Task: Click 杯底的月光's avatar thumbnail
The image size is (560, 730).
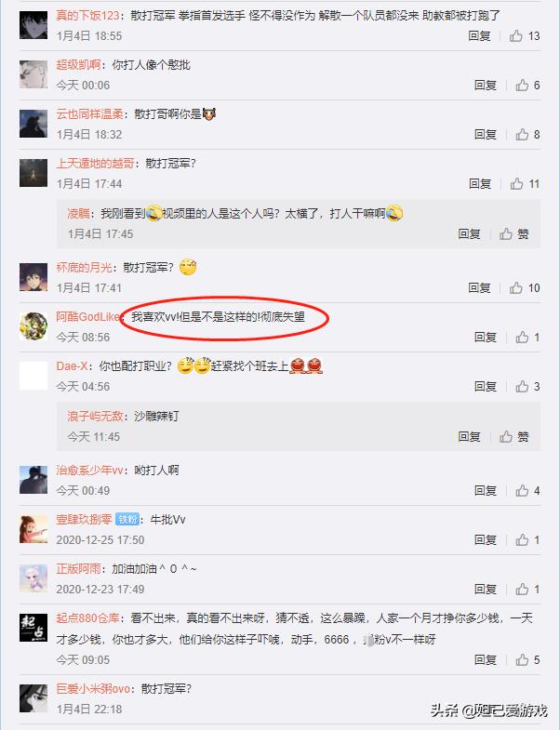Action: [x=33, y=277]
